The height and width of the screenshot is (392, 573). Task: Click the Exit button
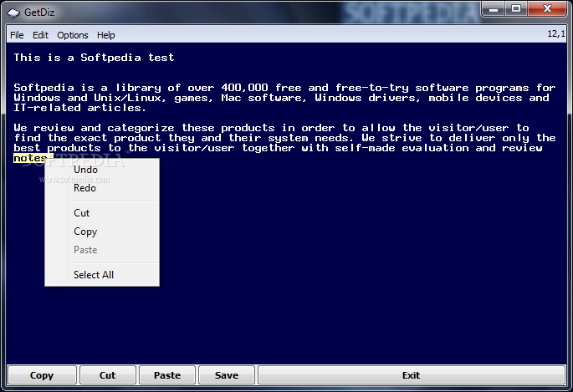point(412,375)
